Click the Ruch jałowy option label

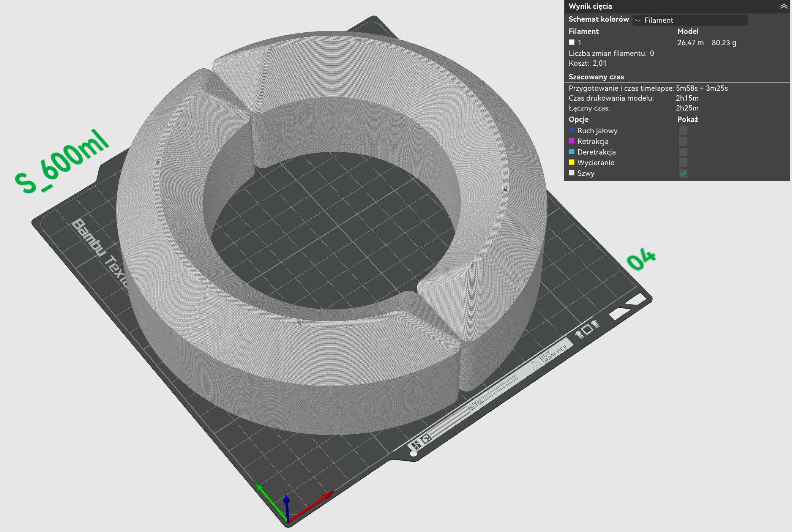(x=597, y=131)
